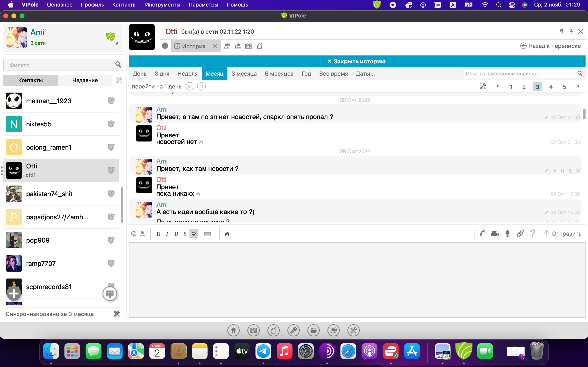The width and height of the screenshot is (588, 367).
Task: Switch to the Недавние tab
Action: click(85, 80)
